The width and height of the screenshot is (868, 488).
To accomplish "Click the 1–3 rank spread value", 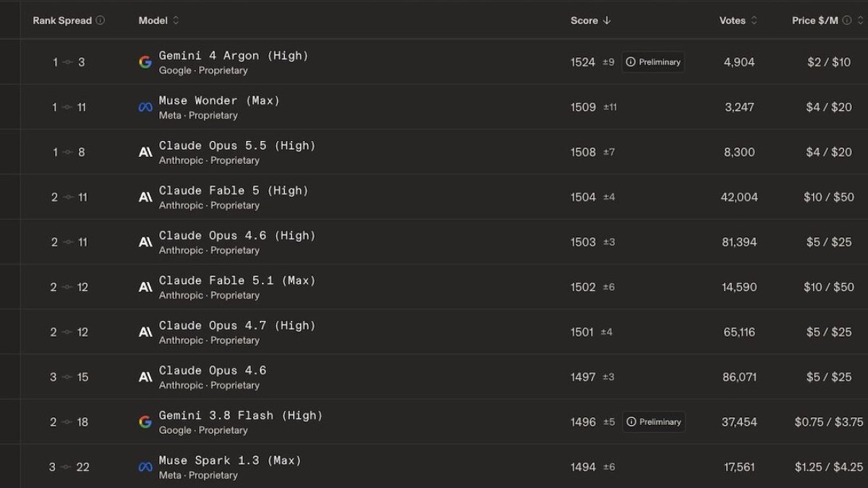I will click(x=69, y=62).
